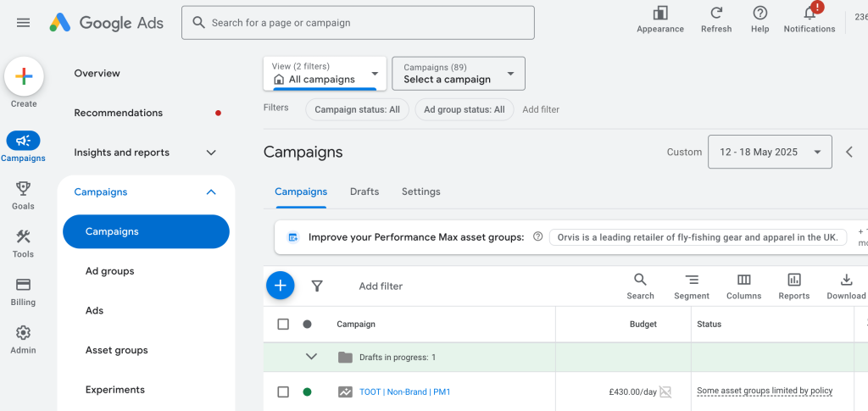This screenshot has width=868, height=411.
Task: Click the search for a page or campaign field
Action: click(x=358, y=23)
